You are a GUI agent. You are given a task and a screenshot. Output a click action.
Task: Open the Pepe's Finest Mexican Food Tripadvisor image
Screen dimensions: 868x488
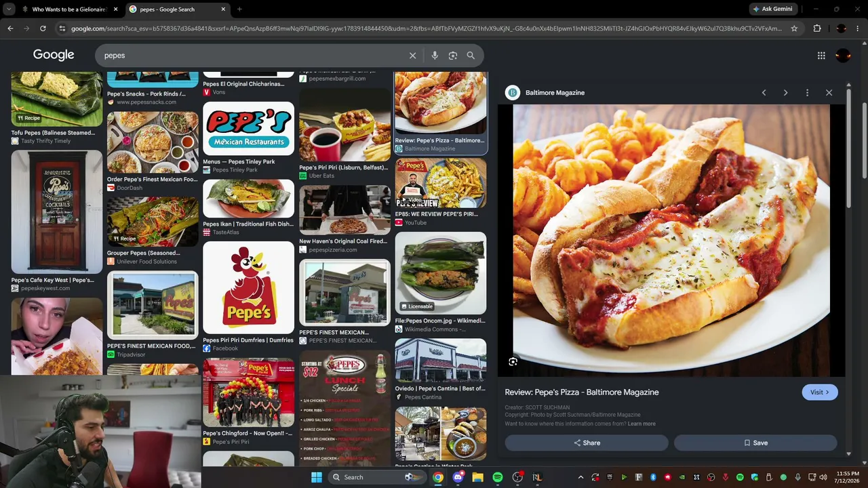153,306
